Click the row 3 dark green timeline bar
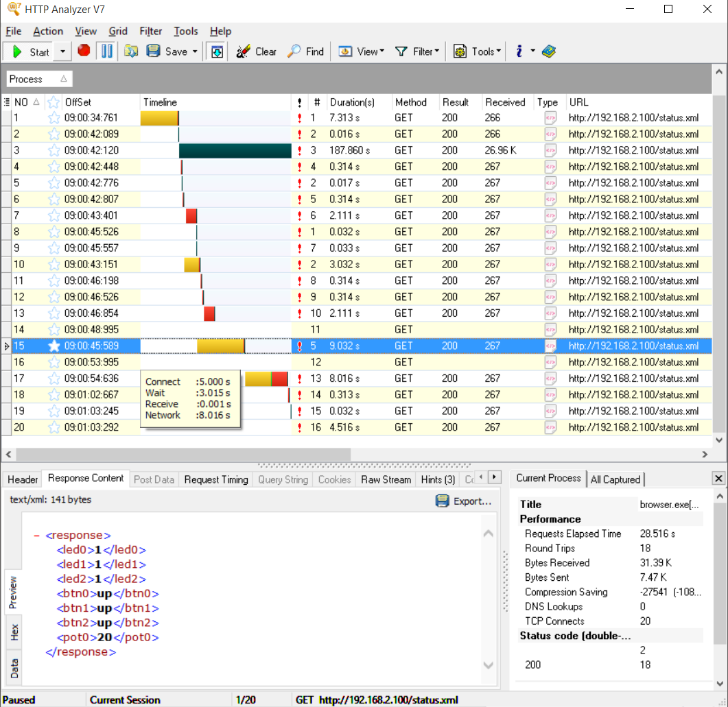 [235, 150]
